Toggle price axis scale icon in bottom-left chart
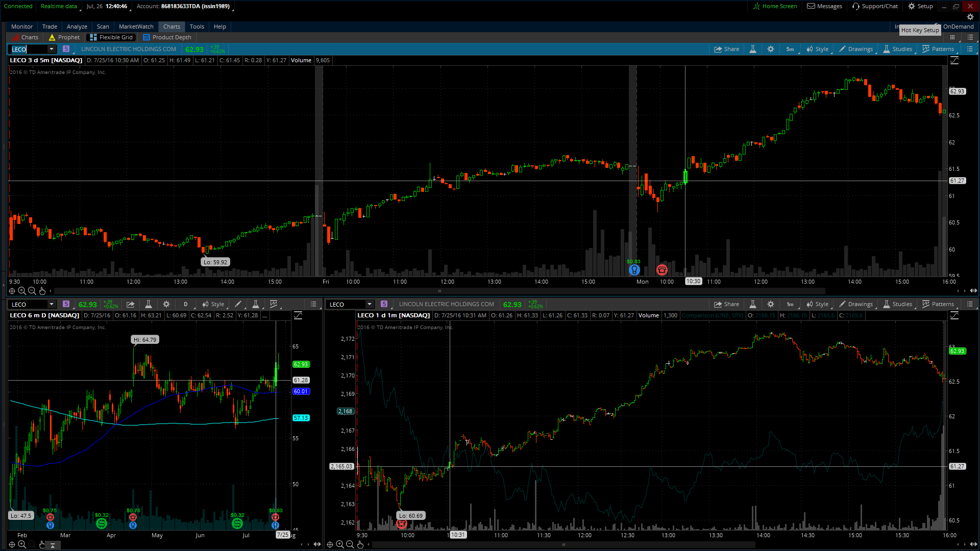The height and width of the screenshot is (551, 980). (x=298, y=315)
